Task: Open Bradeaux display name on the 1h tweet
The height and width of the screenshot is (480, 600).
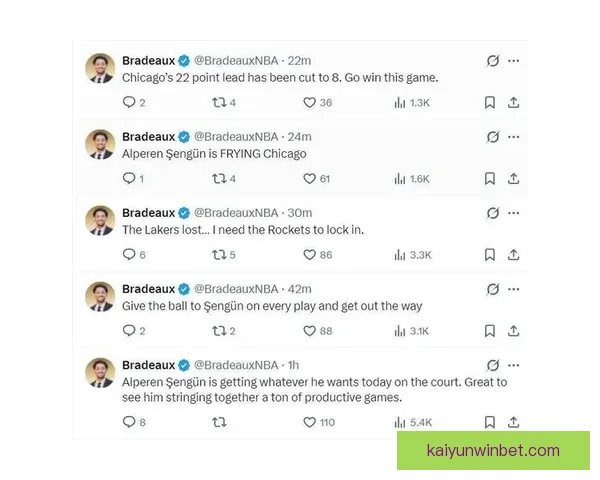Action: (x=148, y=365)
